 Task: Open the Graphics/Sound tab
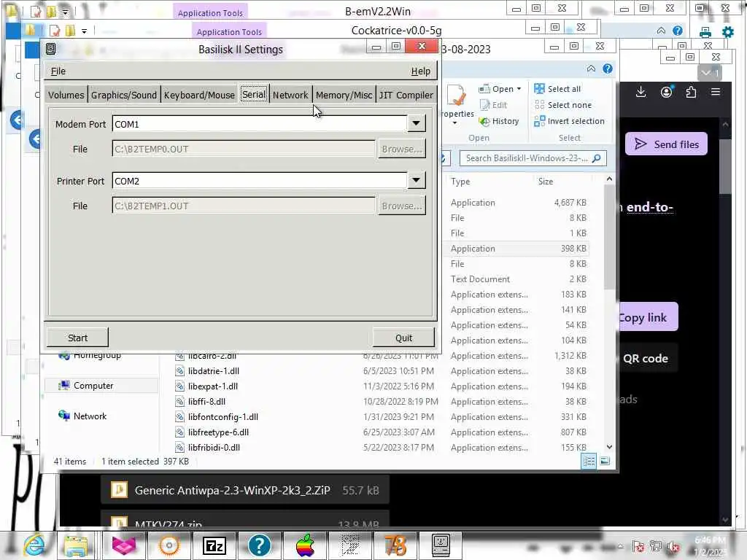click(x=124, y=95)
